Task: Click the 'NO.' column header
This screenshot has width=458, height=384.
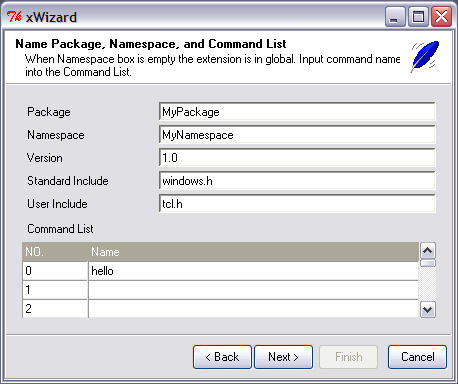Action: tap(55, 252)
